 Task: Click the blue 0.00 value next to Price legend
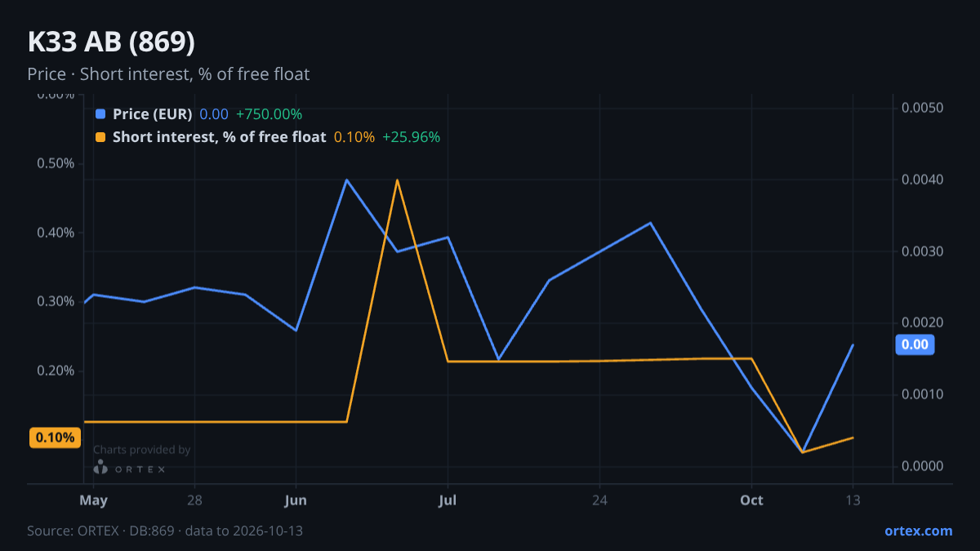coord(214,114)
